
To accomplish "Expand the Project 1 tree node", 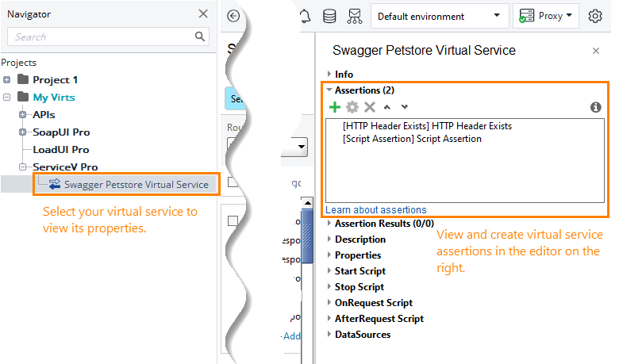I will 6,79.
